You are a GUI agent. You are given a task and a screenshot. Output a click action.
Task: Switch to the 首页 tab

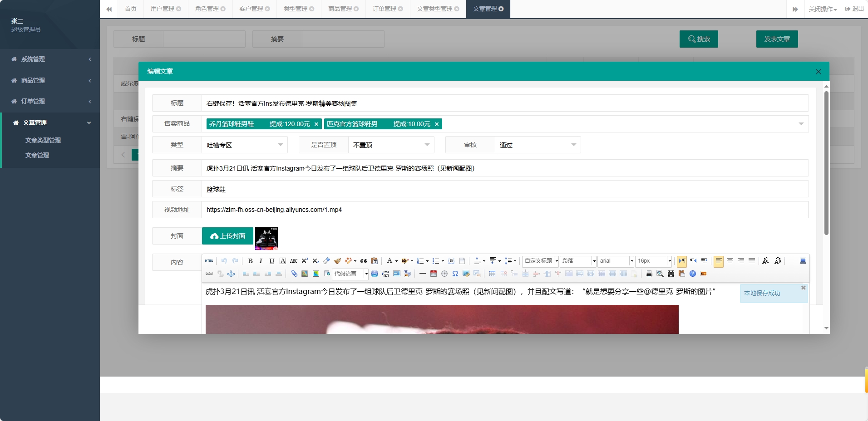(x=131, y=9)
